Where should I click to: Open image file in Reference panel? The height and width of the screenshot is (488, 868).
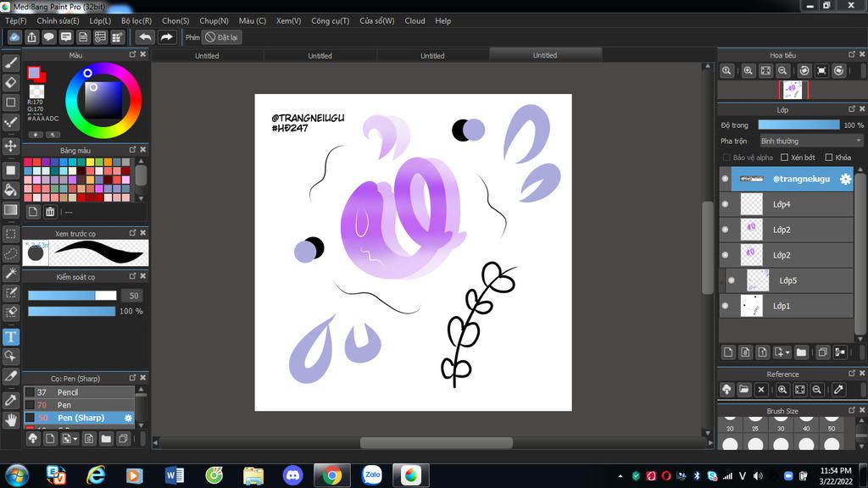click(743, 390)
